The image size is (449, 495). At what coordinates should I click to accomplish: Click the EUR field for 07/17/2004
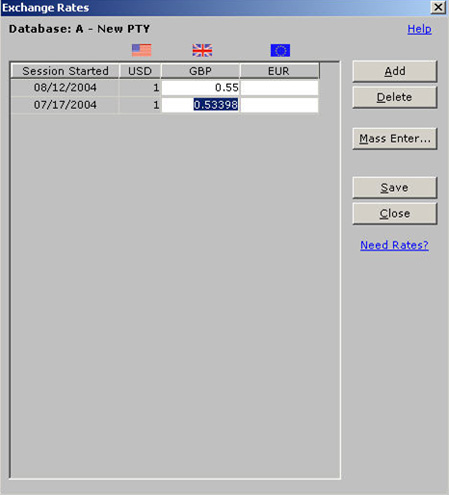pos(279,105)
